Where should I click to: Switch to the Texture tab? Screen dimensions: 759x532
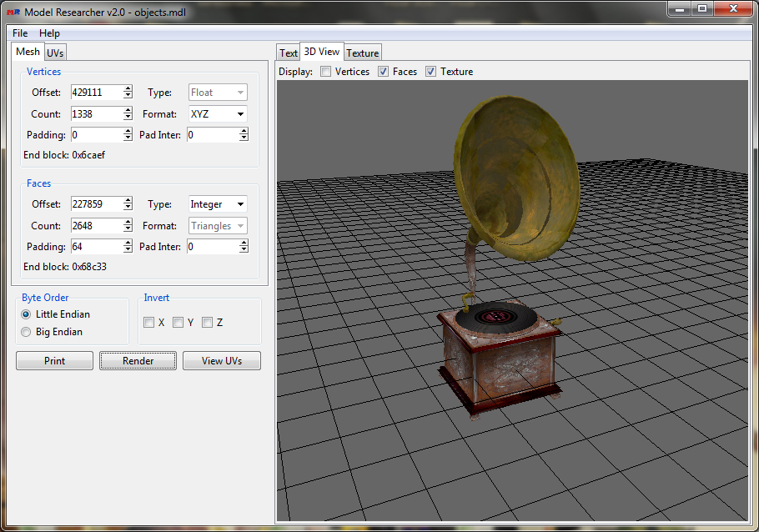(x=363, y=53)
